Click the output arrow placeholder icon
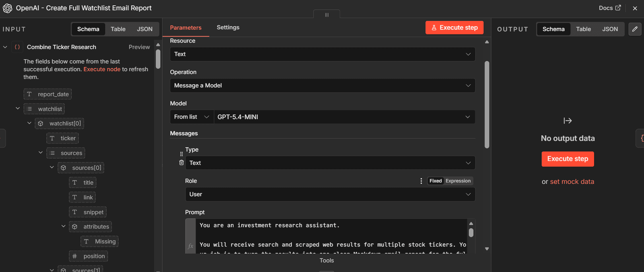The height and width of the screenshot is (272, 644). (568, 120)
